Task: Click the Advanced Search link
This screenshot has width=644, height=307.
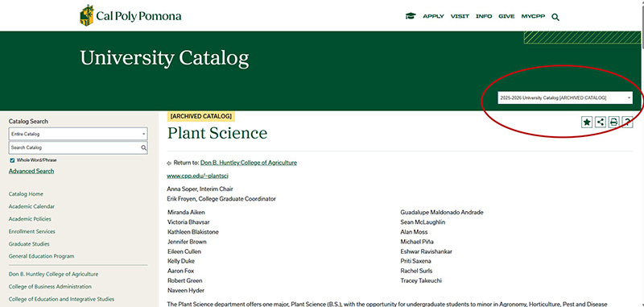Action: pos(31,171)
